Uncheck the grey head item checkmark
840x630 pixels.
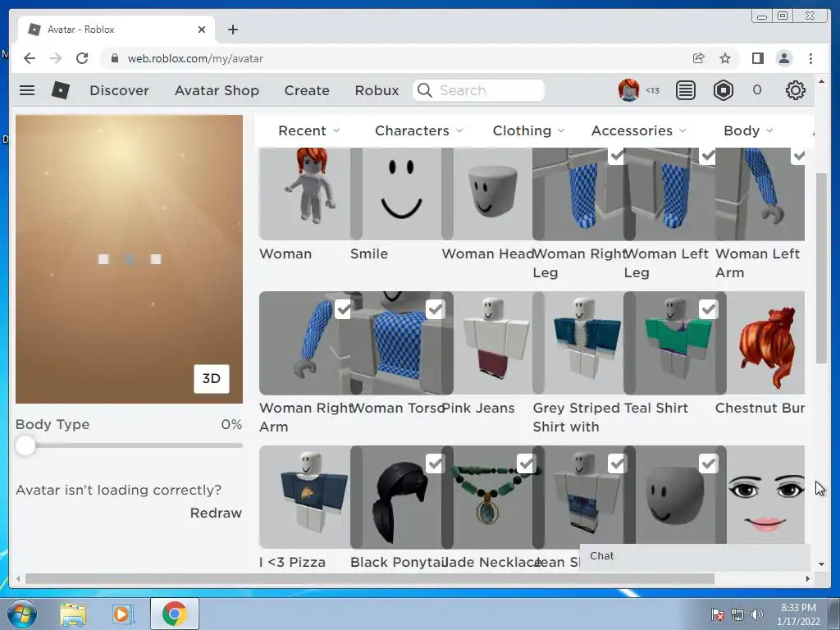pos(708,463)
